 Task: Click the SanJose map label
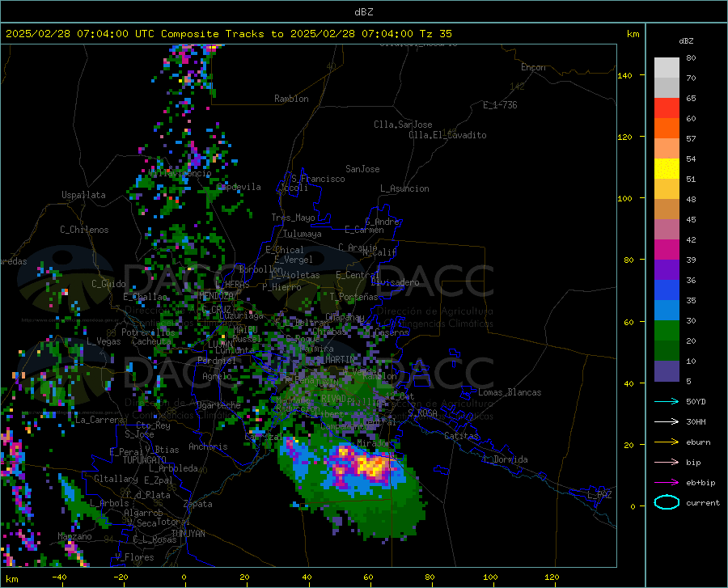(362, 169)
